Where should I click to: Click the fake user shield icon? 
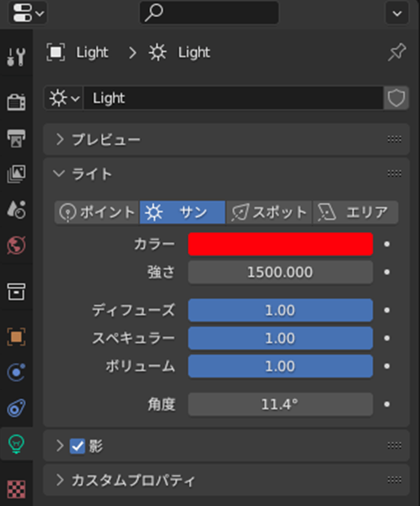click(x=396, y=98)
